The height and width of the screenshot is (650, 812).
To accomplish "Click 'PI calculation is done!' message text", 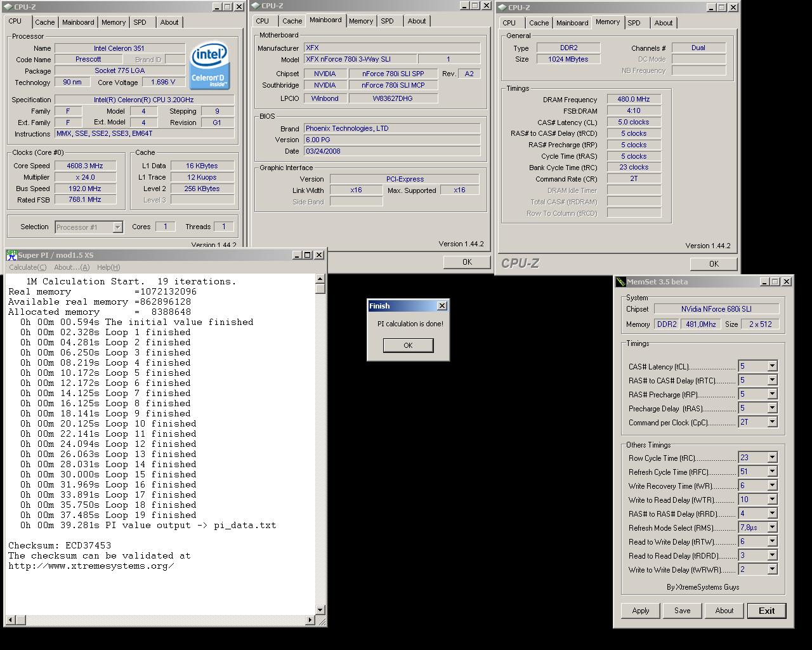I will click(410, 324).
